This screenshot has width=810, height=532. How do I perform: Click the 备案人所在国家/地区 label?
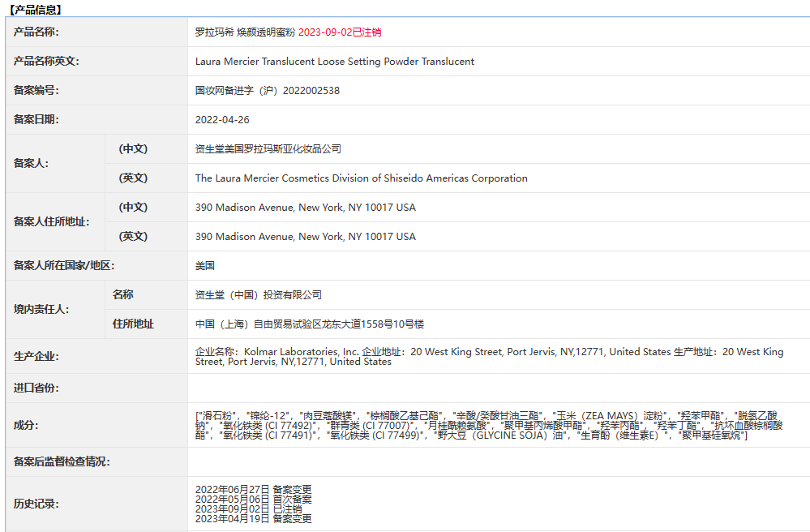tap(64, 265)
